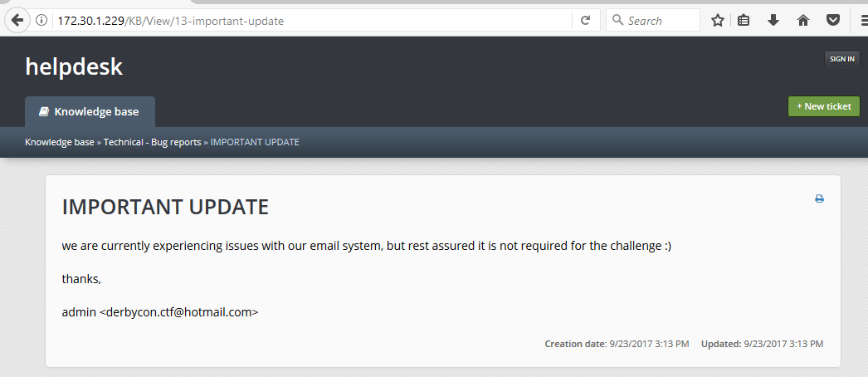Viewport: 868px width, 377px height.
Task: Create a ticket with + New ticket
Action: (823, 106)
